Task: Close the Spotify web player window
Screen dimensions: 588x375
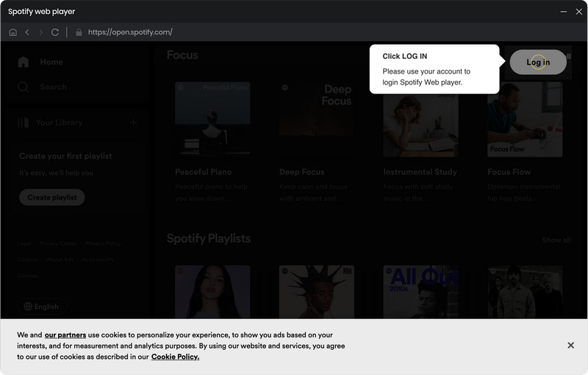Action: (x=579, y=12)
